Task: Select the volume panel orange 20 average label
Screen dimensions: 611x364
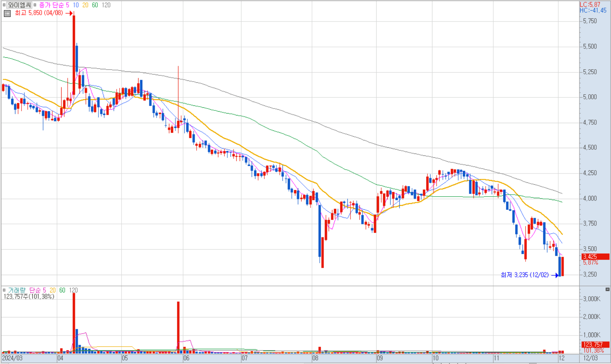Action: click(x=52, y=290)
